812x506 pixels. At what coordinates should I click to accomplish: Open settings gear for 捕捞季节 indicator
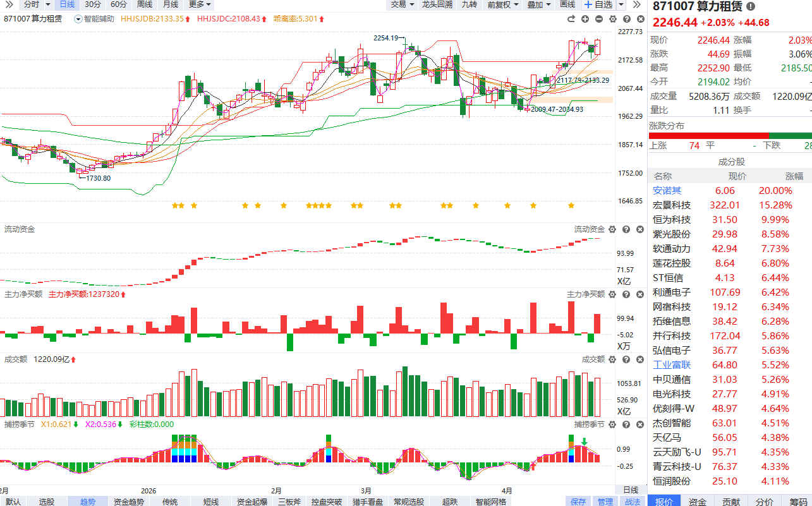coord(611,425)
